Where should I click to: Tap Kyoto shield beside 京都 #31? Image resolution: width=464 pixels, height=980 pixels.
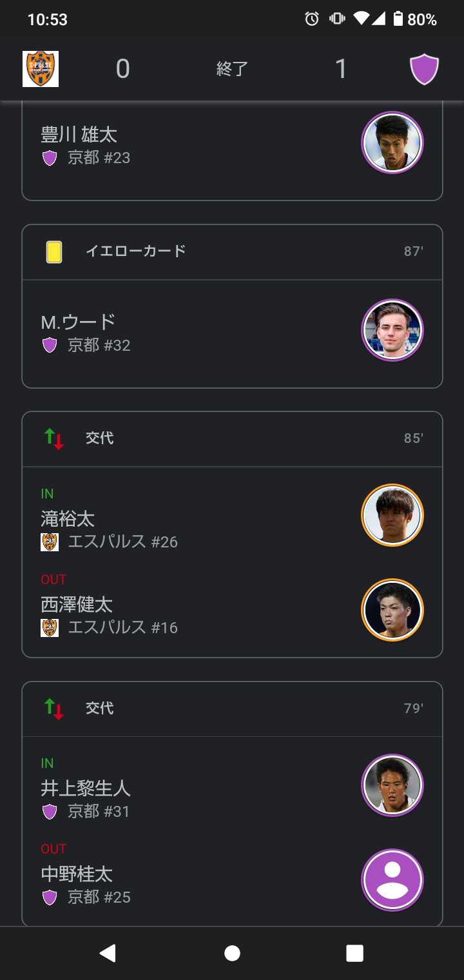tap(50, 812)
